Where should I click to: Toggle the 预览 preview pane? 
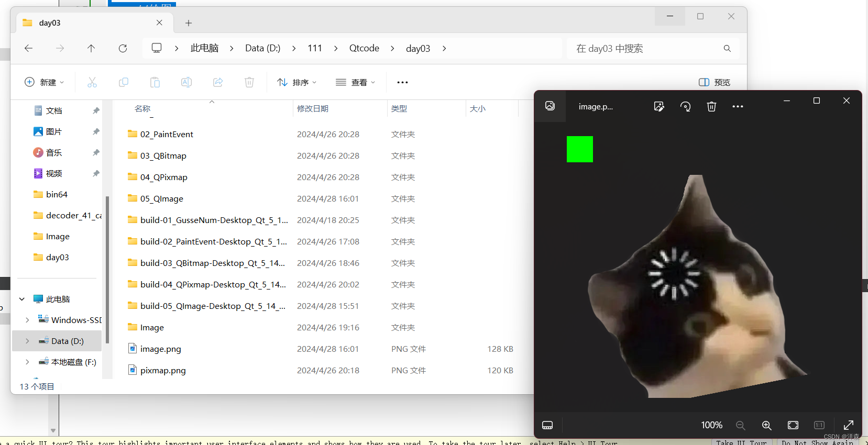pos(715,82)
